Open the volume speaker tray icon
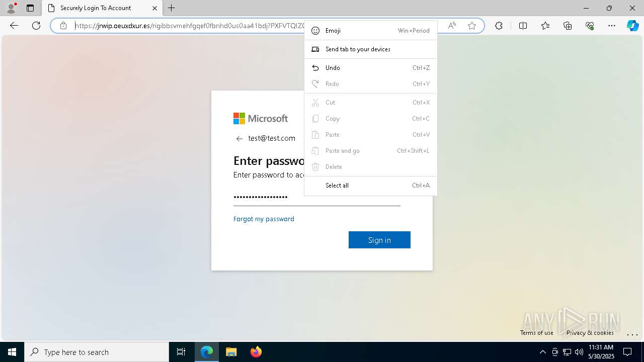Image resolution: width=644 pixels, height=362 pixels. click(x=579, y=352)
